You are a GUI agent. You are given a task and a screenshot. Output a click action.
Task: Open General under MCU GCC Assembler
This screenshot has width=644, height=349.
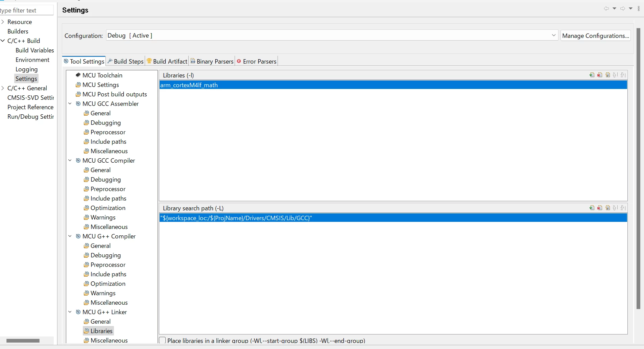tap(100, 113)
